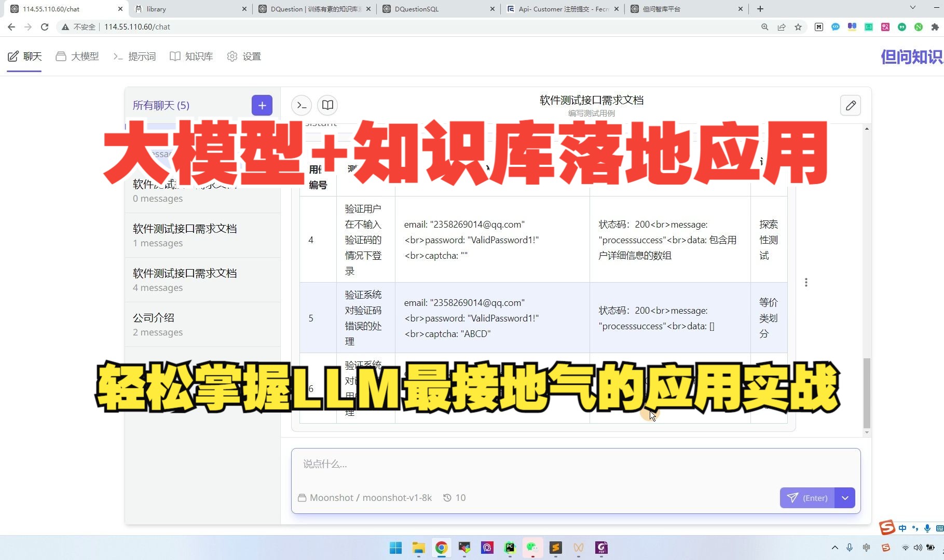Open the 提示词 section
Screen dimensions: 944x560
[x=134, y=56]
